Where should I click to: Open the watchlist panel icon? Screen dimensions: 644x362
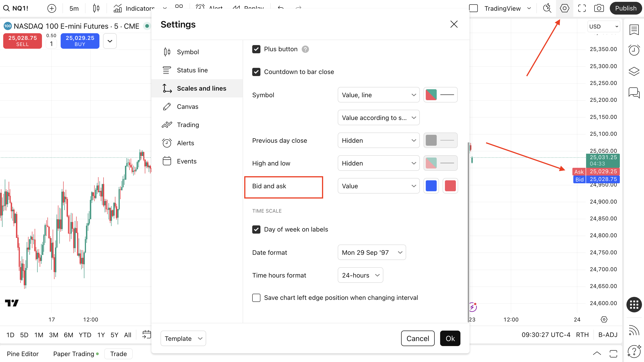pyautogui.click(x=634, y=30)
